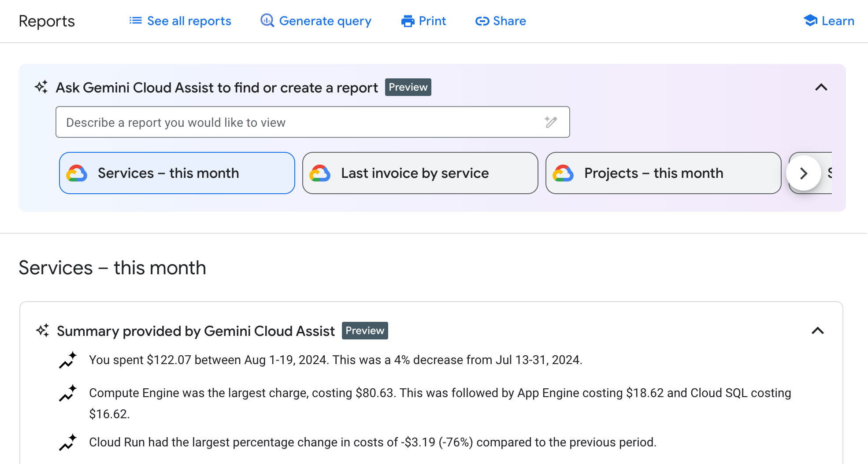Screen dimensions: 868x464
Task: Click the trend icon beside Compute Engine summary
Action: pos(68,393)
